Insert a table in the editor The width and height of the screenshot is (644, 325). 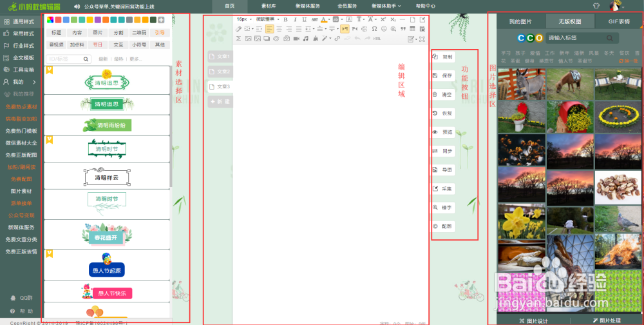(412, 29)
